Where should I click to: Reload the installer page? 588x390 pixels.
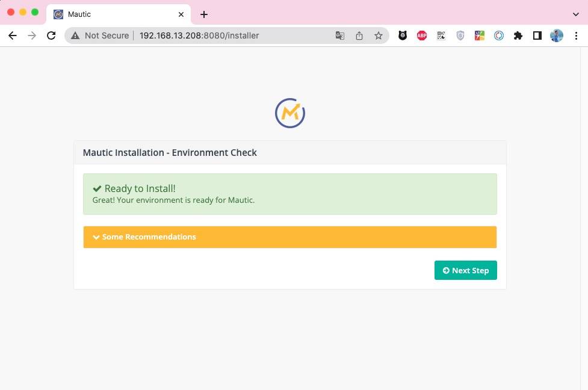click(51, 36)
